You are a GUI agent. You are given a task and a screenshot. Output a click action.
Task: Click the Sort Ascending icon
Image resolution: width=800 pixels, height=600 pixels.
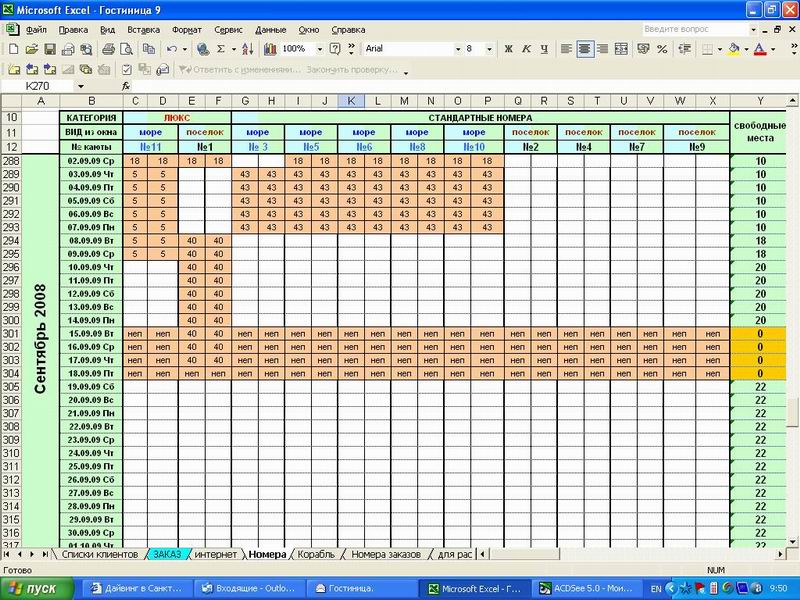(246, 49)
